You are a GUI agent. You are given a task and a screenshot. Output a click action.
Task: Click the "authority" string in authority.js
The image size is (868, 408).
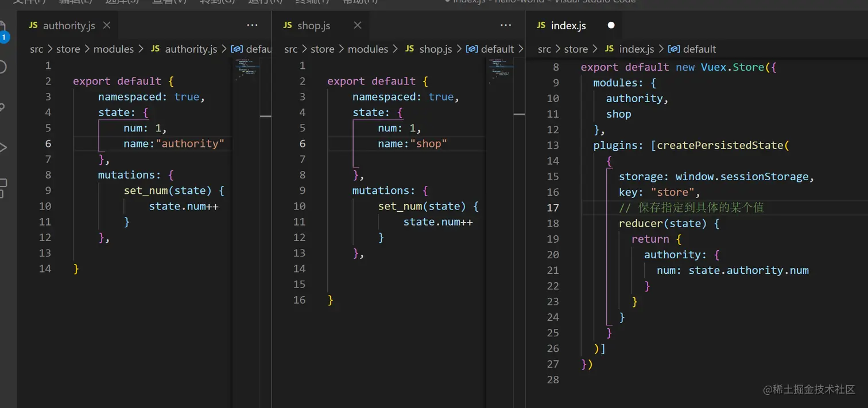coord(190,143)
